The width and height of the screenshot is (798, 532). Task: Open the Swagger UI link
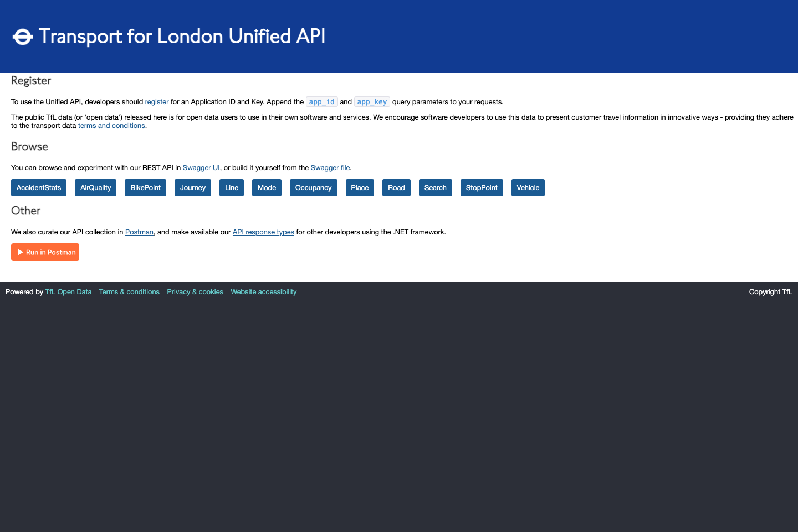pyautogui.click(x=201, y=167)
